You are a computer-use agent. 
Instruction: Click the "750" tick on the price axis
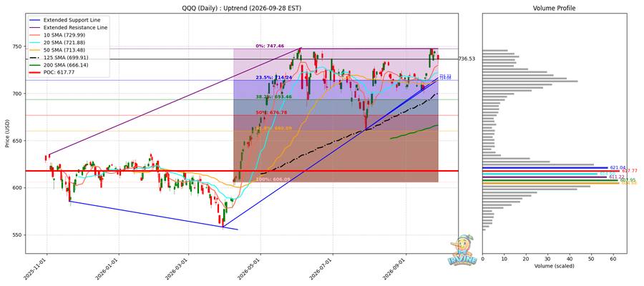click(19, 46)
